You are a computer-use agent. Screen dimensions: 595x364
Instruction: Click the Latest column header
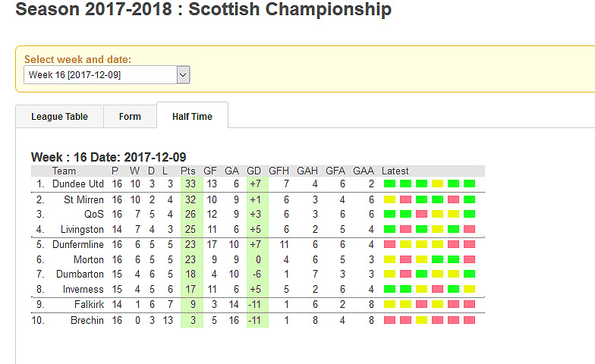click(x=395, y=171)
